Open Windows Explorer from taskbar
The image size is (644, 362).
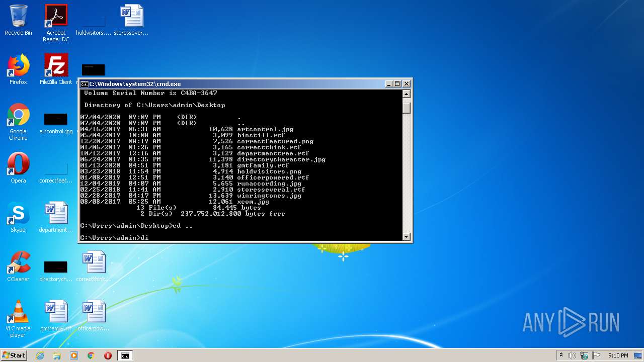point(57,355)
